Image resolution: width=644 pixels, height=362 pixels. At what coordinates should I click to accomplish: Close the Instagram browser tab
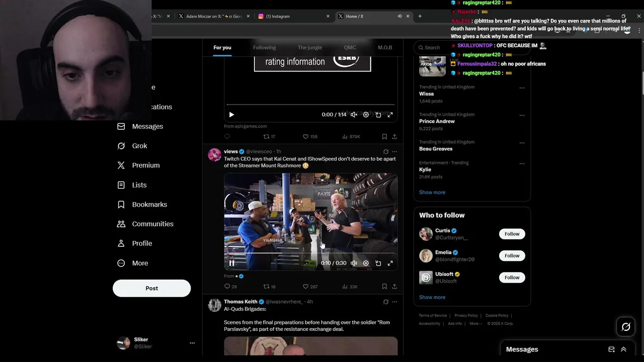(328, 16)
